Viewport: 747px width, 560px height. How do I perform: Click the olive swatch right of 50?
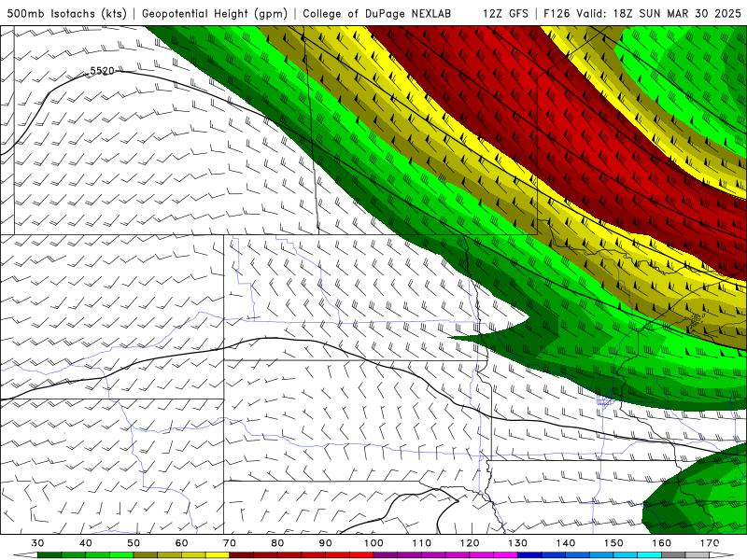click(146, 555)
